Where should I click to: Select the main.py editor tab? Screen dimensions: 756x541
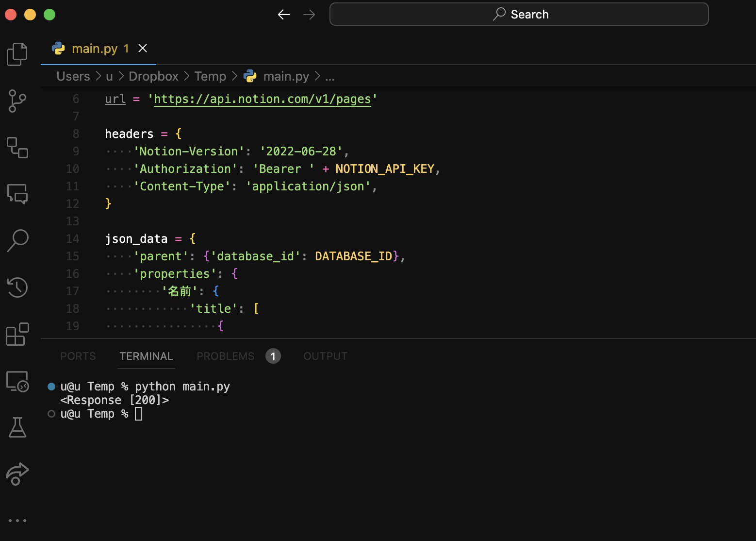pos(99,49)
